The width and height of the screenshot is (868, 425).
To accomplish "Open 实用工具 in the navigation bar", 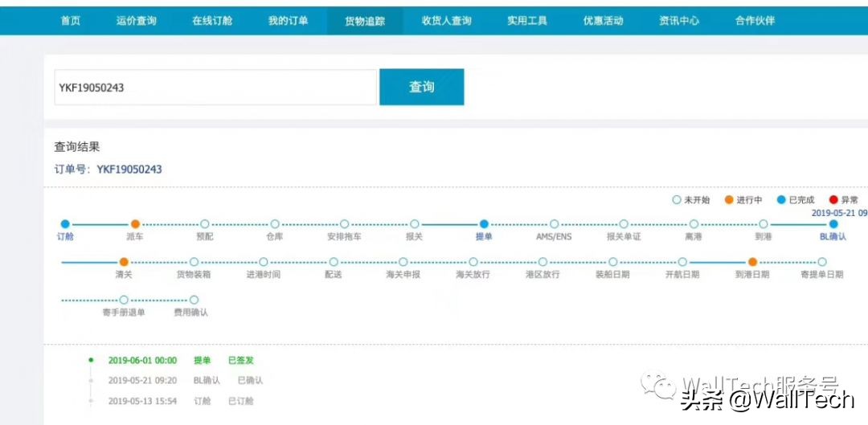I will click(527, 21).
